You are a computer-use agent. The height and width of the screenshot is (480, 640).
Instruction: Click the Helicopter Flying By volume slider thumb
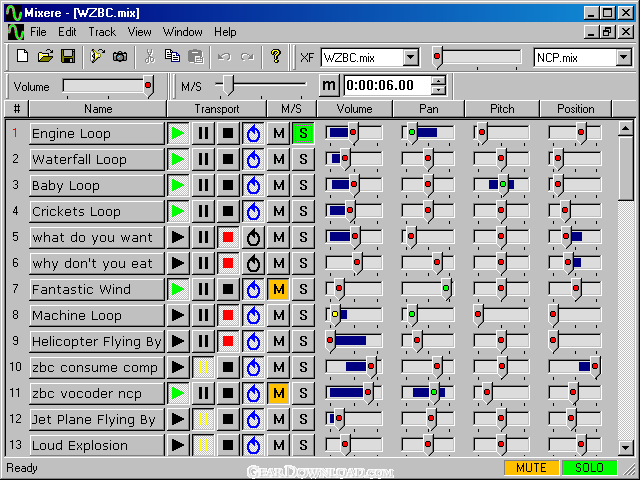click(x=330, y=341)
